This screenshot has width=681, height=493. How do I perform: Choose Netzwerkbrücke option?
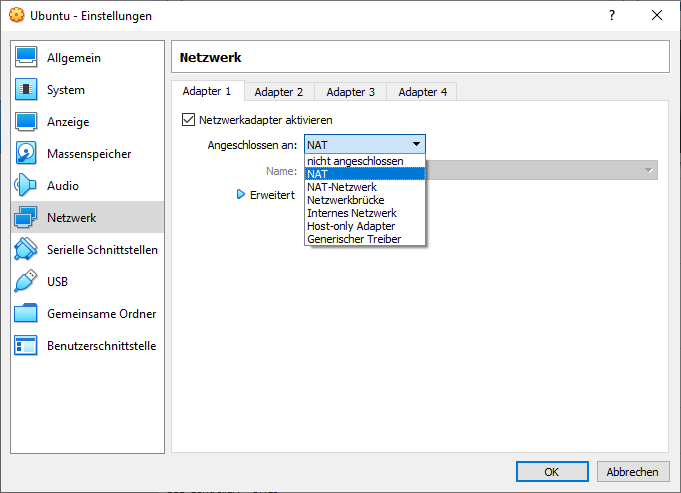tap(365, 200)
